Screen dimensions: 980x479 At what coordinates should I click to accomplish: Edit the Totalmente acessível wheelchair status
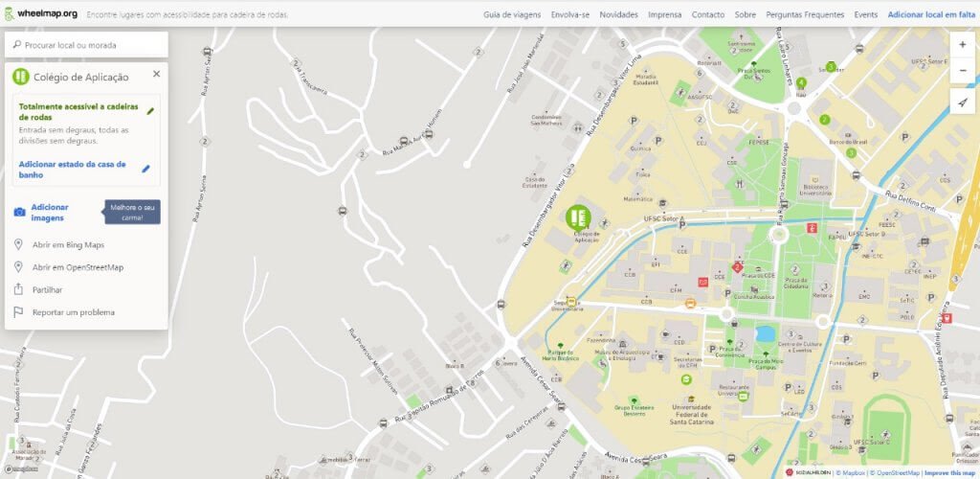[x=78, y=112]
